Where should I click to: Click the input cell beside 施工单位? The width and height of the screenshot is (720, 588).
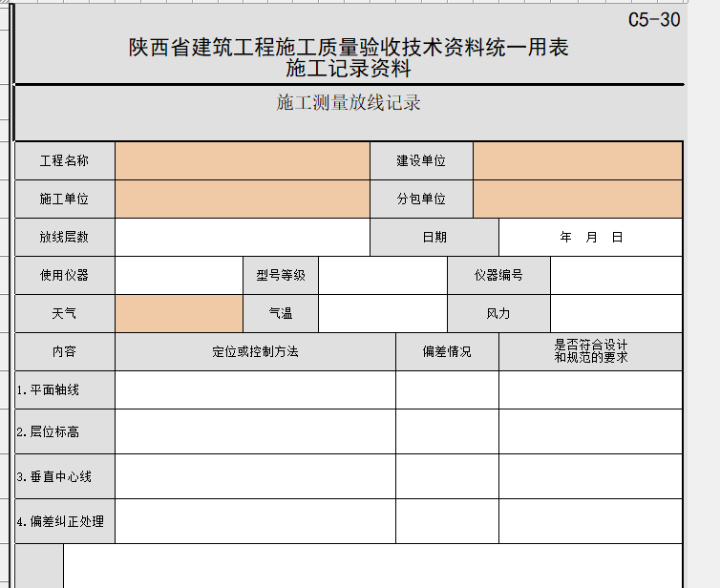tap(242, 199)
